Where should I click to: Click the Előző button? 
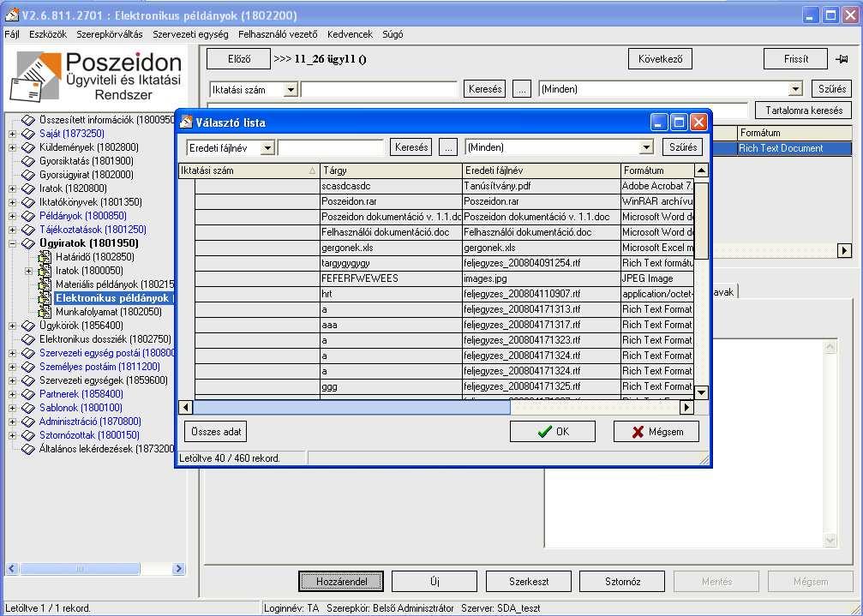coord(239,59)
